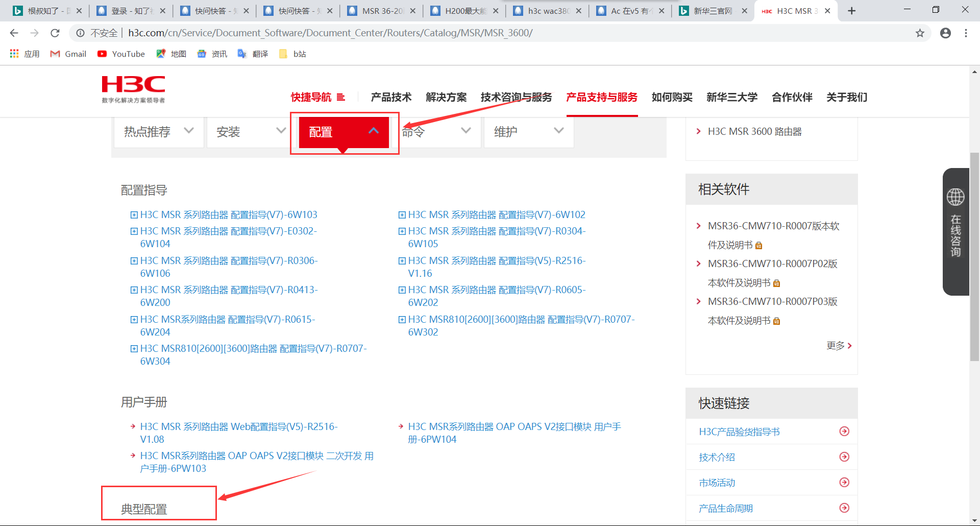Open MSR36-CMW710-R0007P02版本软件及说明书 link
Screen dimensions: 980x526
(x=772, y=273)
